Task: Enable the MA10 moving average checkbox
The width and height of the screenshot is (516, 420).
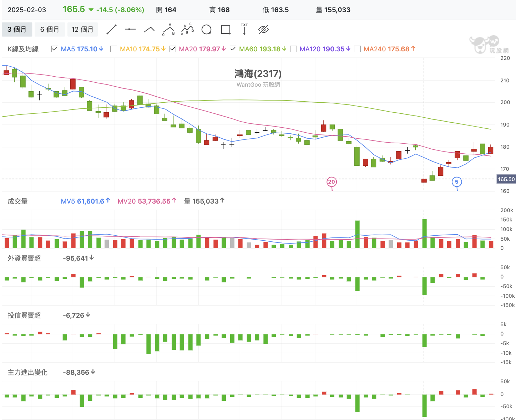Action: 114,49
